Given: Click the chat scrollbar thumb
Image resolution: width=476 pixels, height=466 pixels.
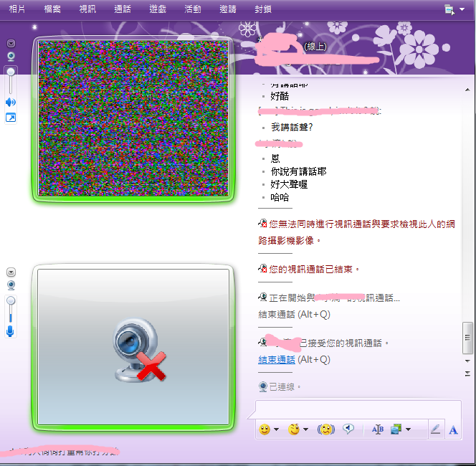Looking at the screenshot, I should (467, 338).
